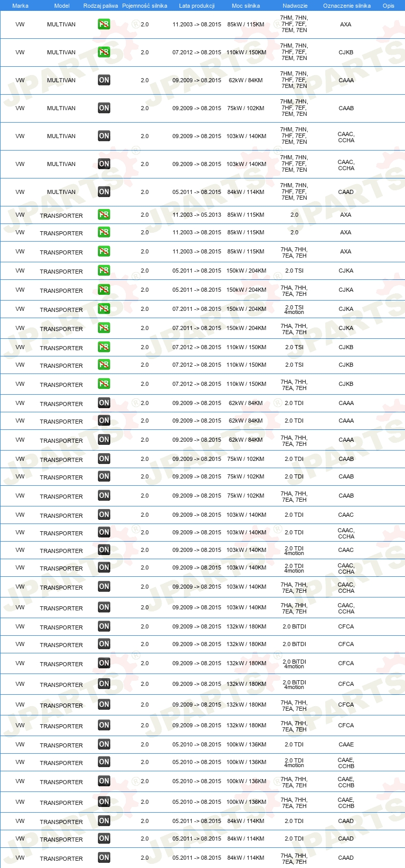Select PB icon in Transporter 11.2003 -> 05.2013 row
This screenshot has width=405, height=868.
tap(104, 215)
